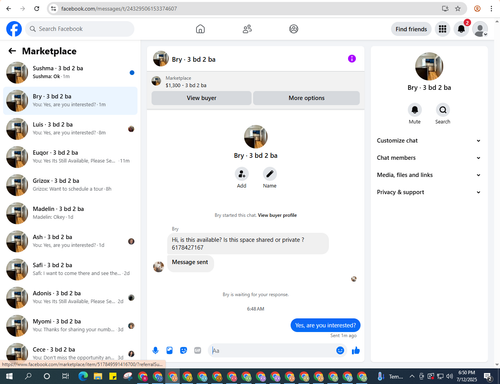Open Sushma conversation
This screenshot has height=384, width=500.
coord(70,72)
